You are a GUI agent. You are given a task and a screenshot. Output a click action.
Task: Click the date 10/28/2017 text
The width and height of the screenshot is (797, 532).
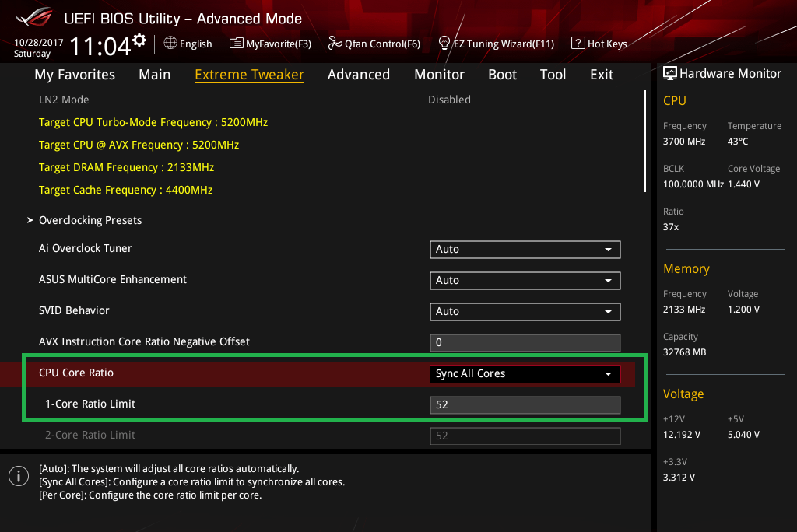click(x=39, y=43)
